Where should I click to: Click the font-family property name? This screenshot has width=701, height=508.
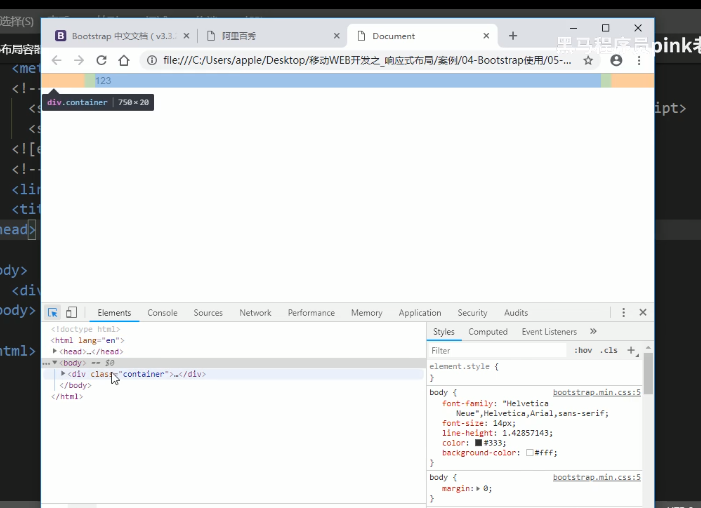pos(468,403)
